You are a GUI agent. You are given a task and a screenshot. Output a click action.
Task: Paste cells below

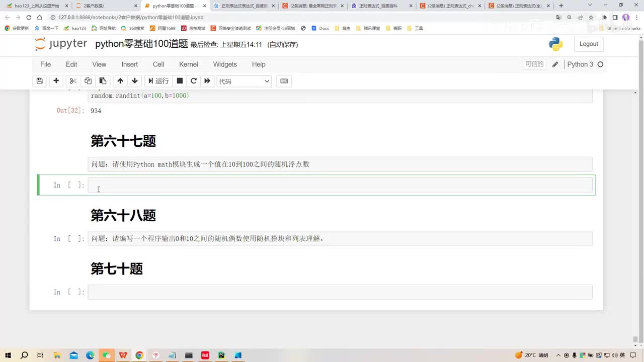(x=103, y=81)
